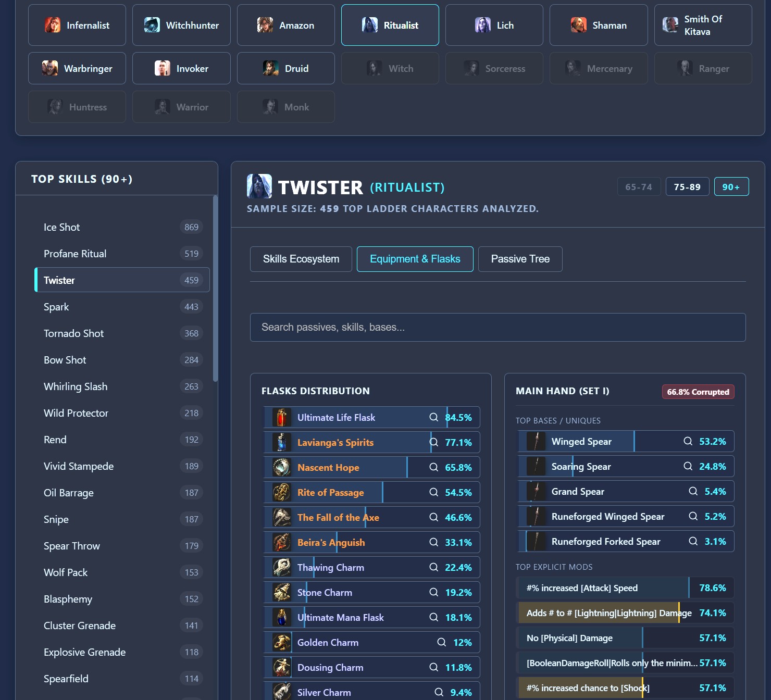Image resolution: width=771 pixels, height=700 pixels.
Task: Select the 65-74 level range toggle
Action: pos(639,186)
